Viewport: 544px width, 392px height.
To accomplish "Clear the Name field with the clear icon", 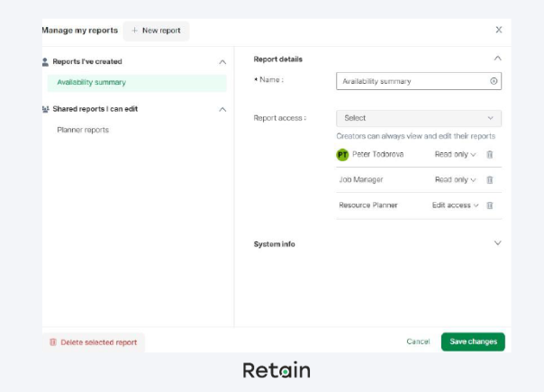I will click(493, 81).
